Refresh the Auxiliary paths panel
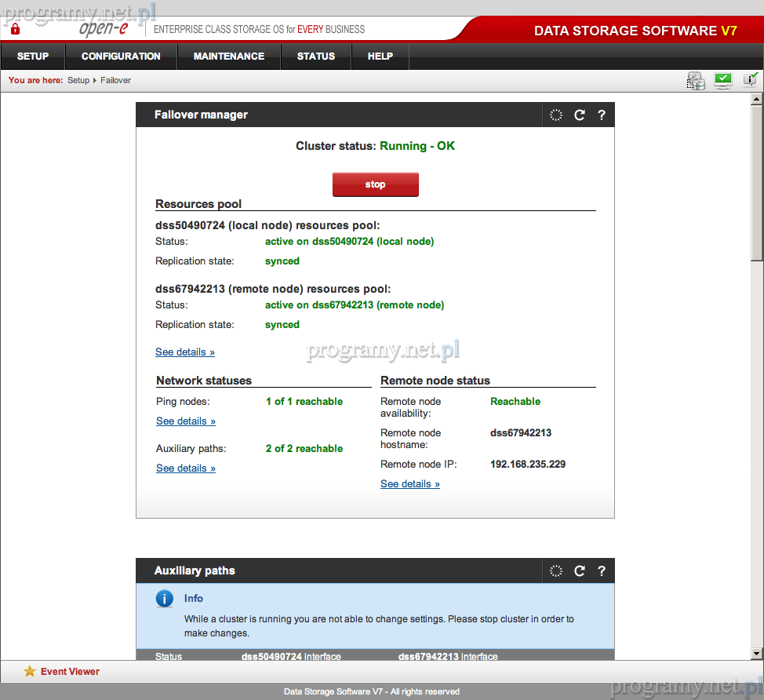Screen dimensions: 764x700 (x=580, y=571)
